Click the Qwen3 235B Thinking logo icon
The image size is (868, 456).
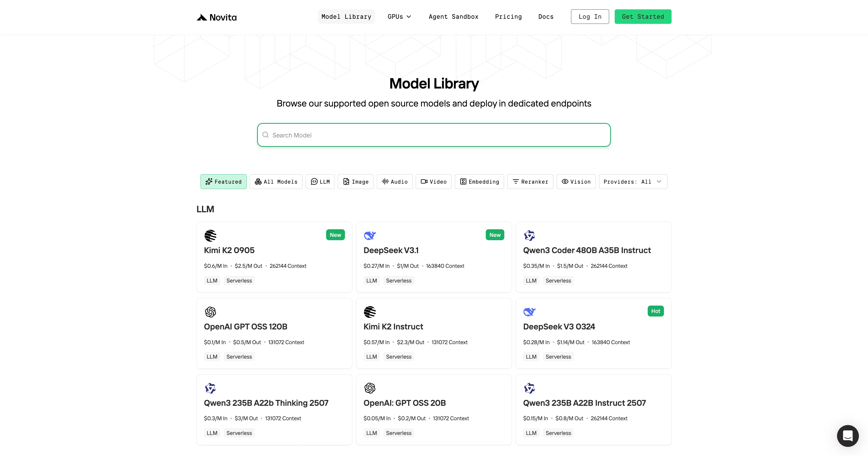(210, 388)
